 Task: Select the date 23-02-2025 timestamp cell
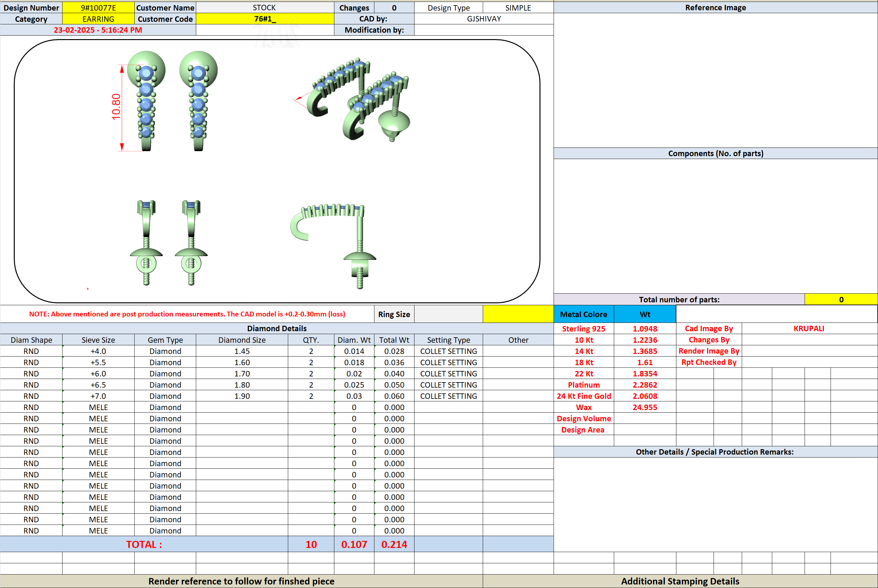tap(98, 30)
